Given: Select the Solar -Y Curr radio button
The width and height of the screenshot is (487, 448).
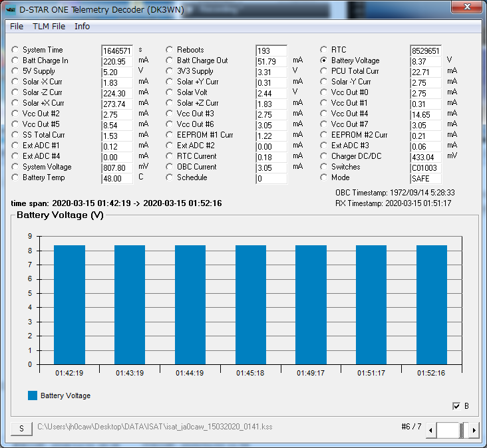Looking at the screenshot, I should pyautogui.click(x=323, y=82).
